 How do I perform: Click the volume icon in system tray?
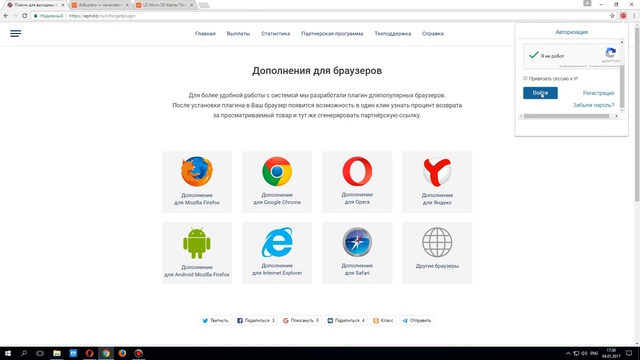tap(584, 353)
